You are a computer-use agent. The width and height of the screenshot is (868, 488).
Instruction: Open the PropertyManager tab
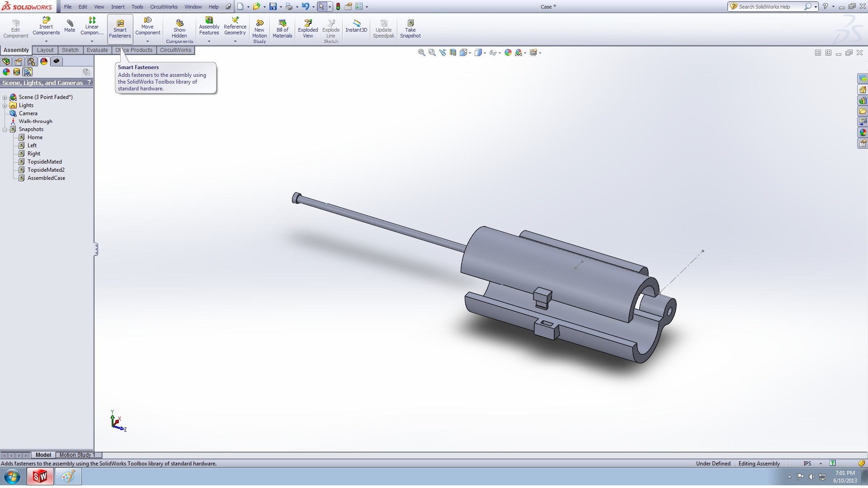click(x=19, y=61)
